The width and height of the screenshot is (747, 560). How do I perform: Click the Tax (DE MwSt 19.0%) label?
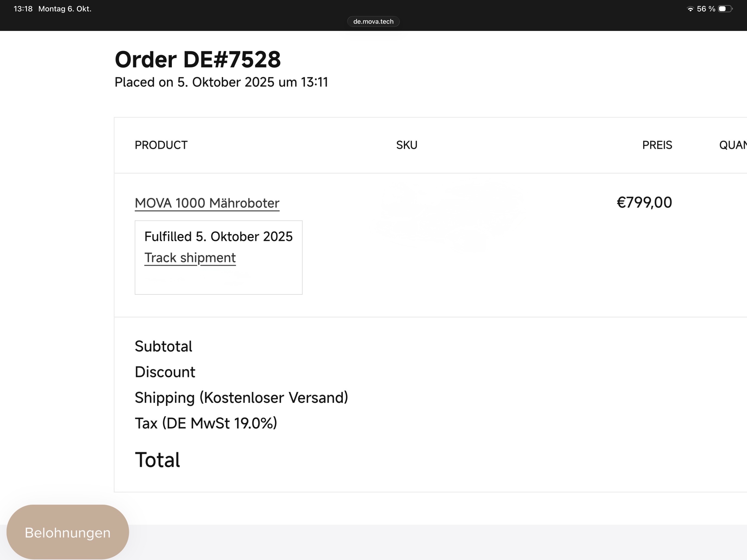[206, 423]
